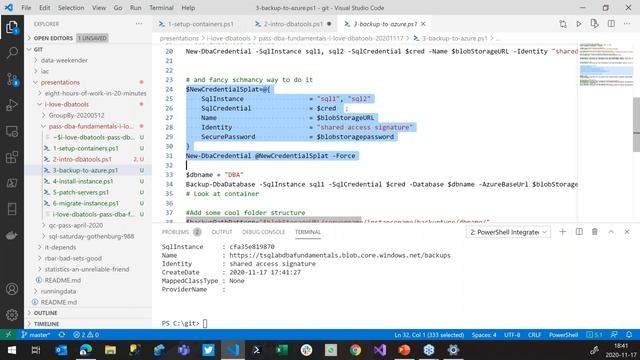Click the PowerShell language mode selector
Viewport: 640px width, 360px height.
[x=563, y=335]
